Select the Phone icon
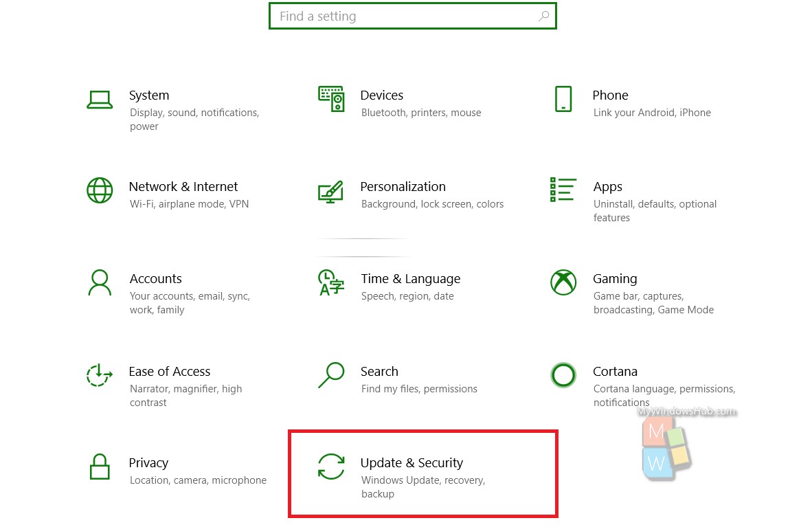 [x=563, y=99]
